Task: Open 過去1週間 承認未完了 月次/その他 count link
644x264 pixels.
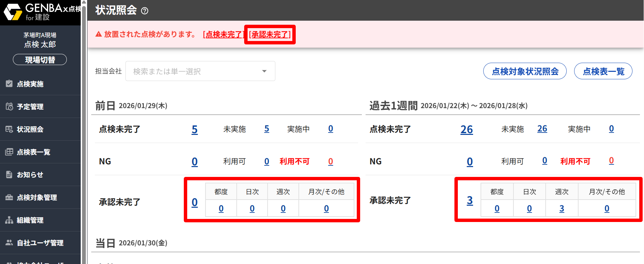Action: tap(607, 208)
